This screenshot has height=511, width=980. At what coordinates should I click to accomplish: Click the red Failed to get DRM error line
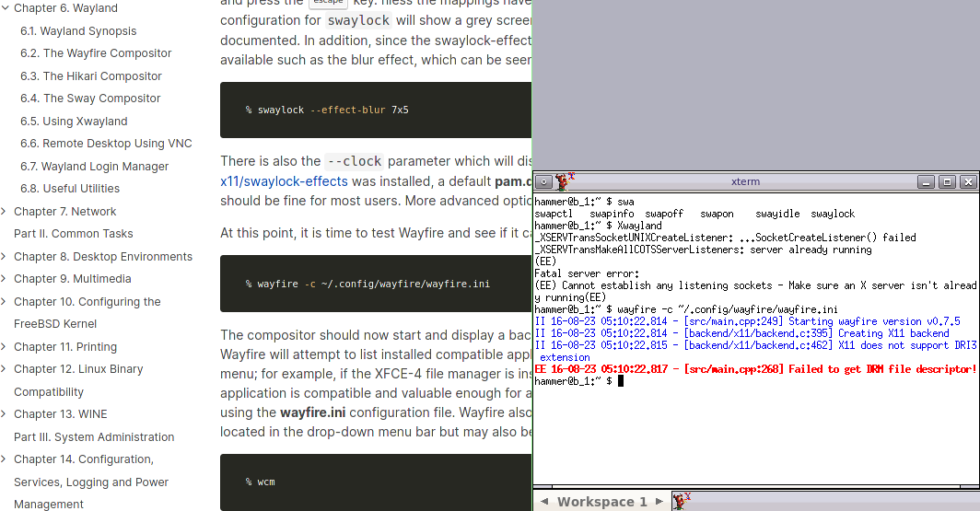[x=755, y=369]
